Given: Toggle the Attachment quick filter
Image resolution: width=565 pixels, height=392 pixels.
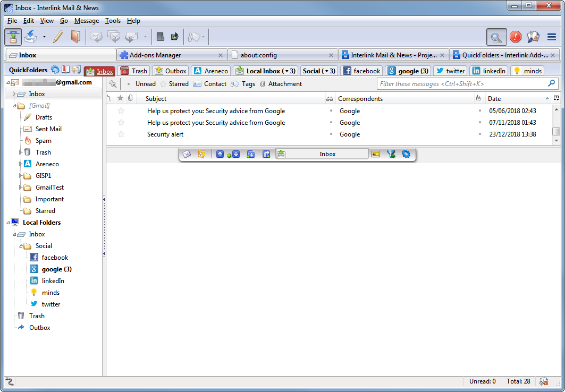Looking at the screenshot, I should coord(281,84).
